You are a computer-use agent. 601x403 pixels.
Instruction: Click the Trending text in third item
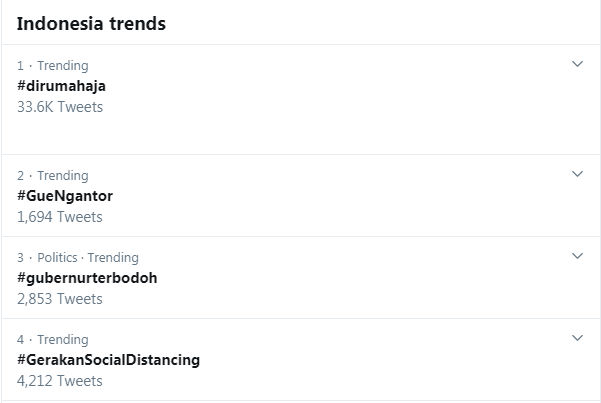(113, 258)
